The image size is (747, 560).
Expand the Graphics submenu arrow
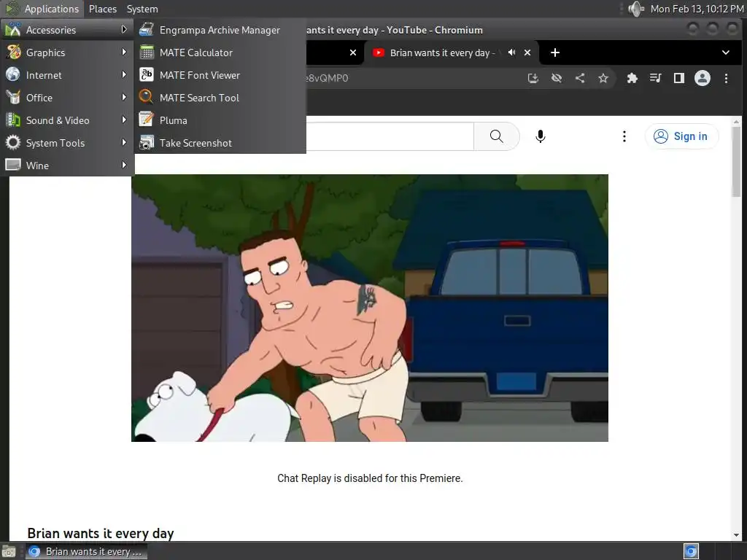(x=124, y=52)
